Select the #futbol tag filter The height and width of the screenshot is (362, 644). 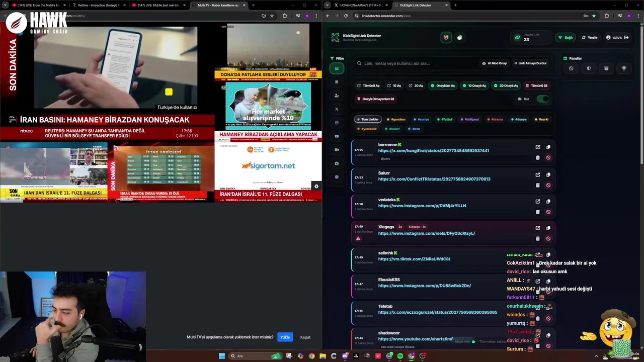pos(445,120)
